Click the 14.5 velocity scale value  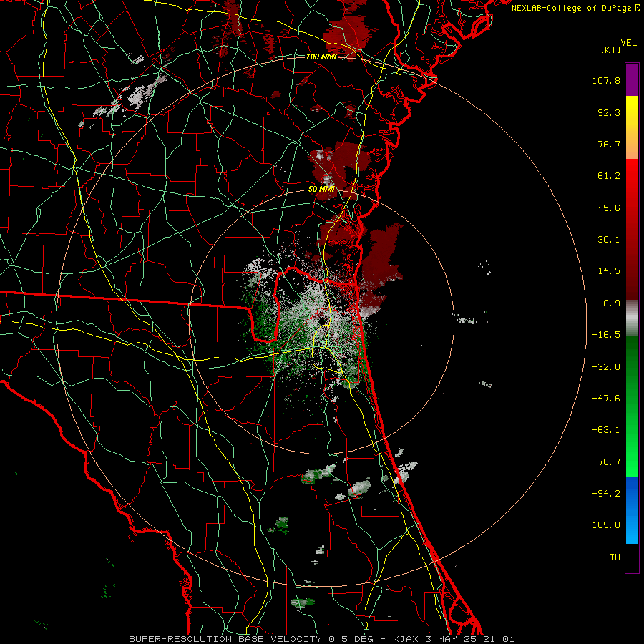pyautogui.click(x=609, y=271)
